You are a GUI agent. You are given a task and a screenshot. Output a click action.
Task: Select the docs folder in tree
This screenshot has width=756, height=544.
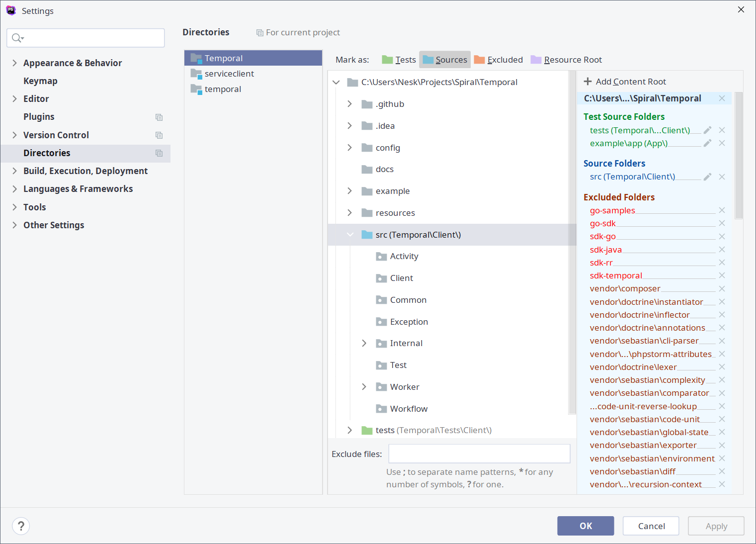click(378, 170)
